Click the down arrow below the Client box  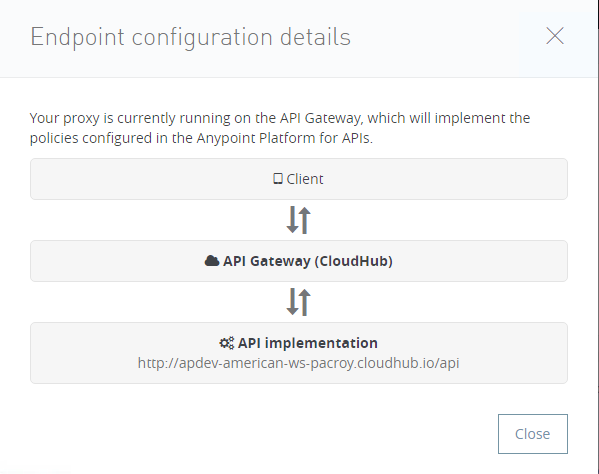(x=292, y=220)
